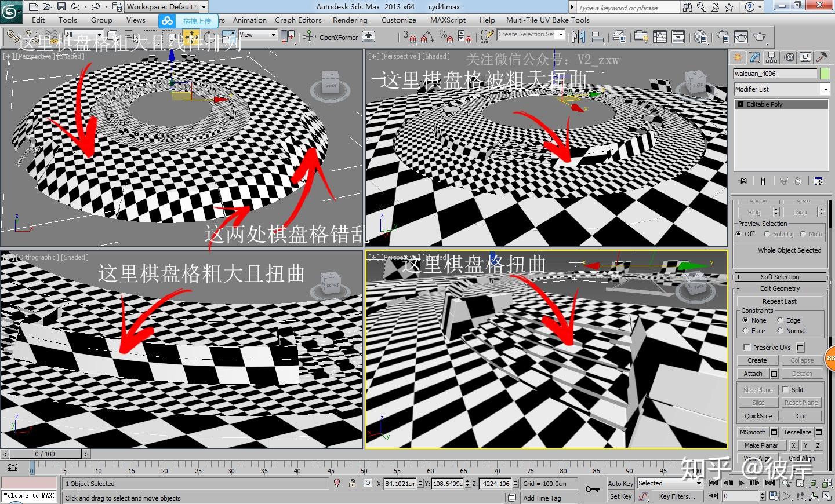
Task: Open the InfoCenter search binoculars icon
Action: tap(688, 7)
